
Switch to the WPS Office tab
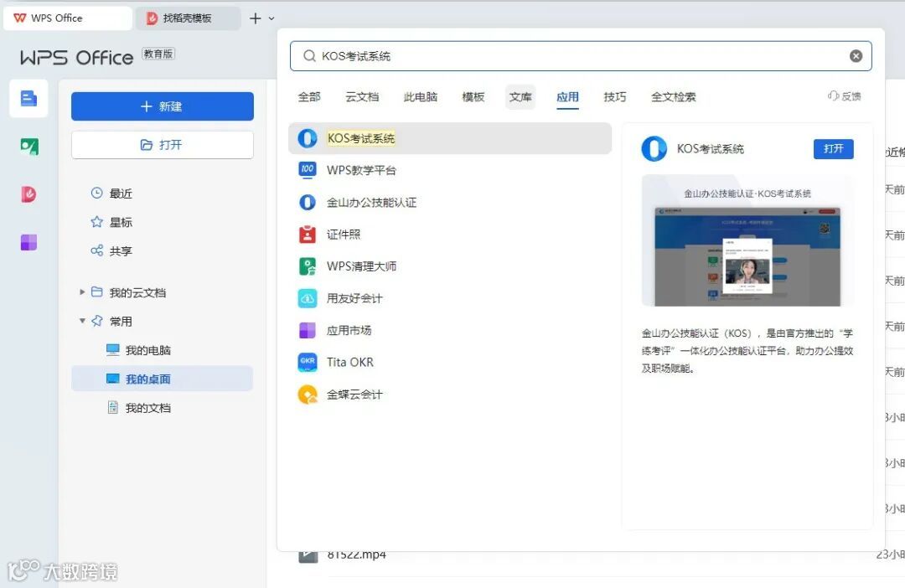(x=68, y=18)
